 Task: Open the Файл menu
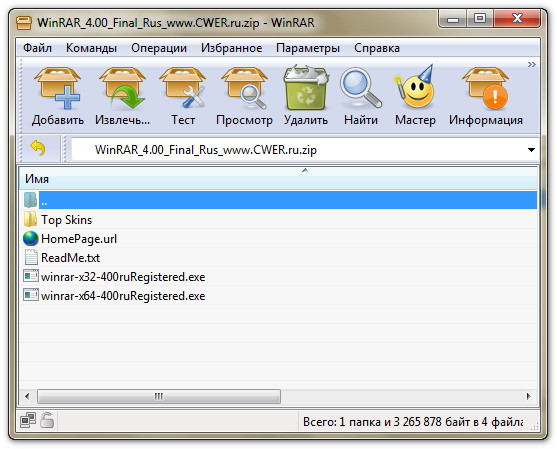[37, 48]
